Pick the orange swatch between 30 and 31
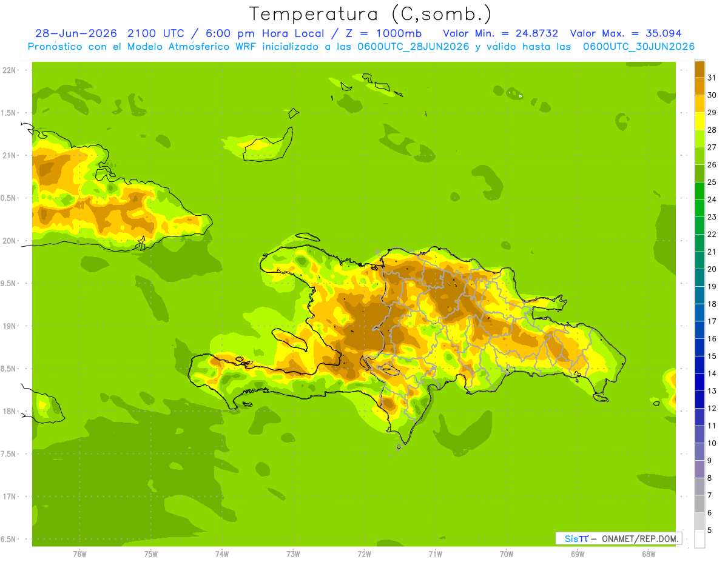This screenshot has height=562, width=728. pyautogui.click(x=699, y=87)
